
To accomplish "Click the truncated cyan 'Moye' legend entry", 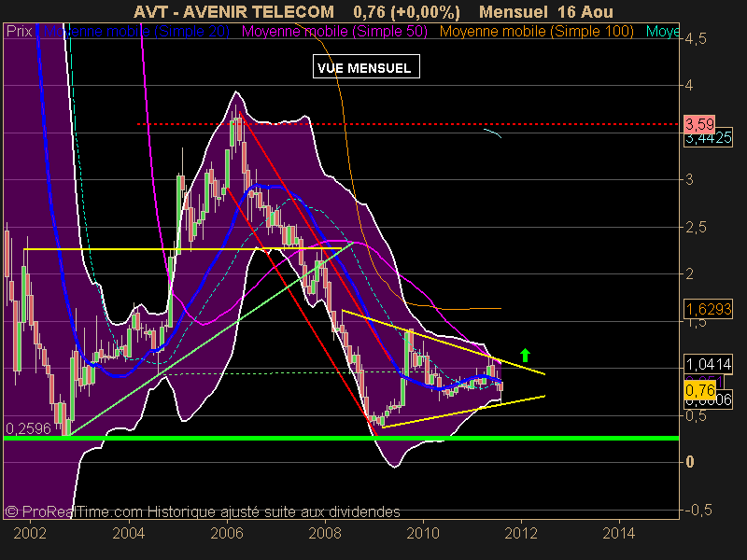I will pos(663,32).
